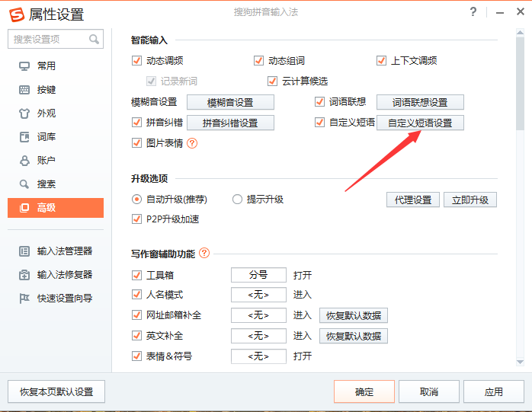Open the help question mark in title bar
Screen dimensions: 532x412
pyautogui.click(x=473, y=12)
